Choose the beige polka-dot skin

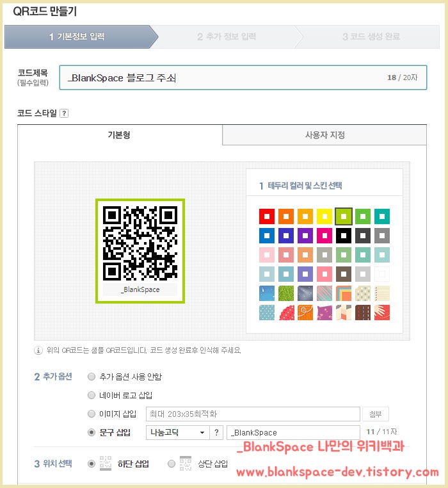pos(363,293)
